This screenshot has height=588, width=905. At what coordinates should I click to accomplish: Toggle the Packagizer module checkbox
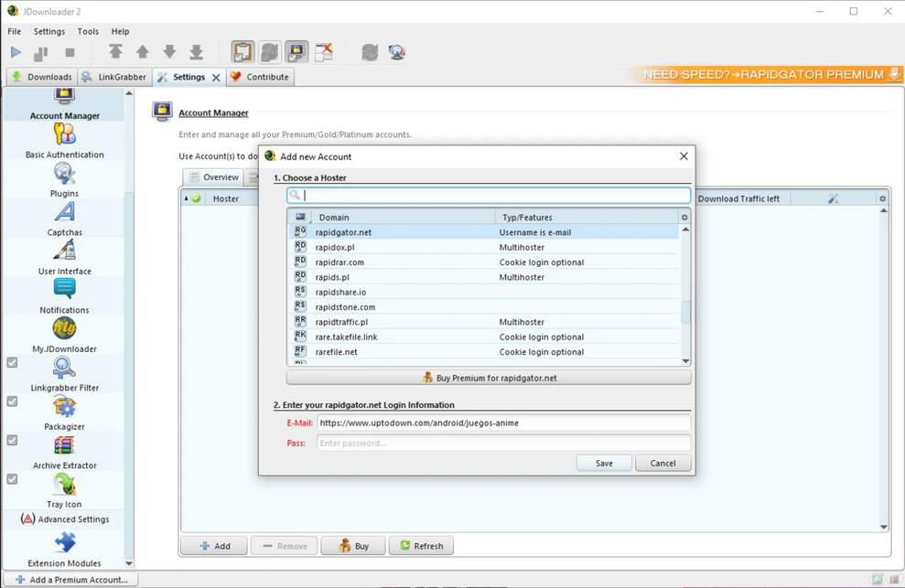point(12,401)
